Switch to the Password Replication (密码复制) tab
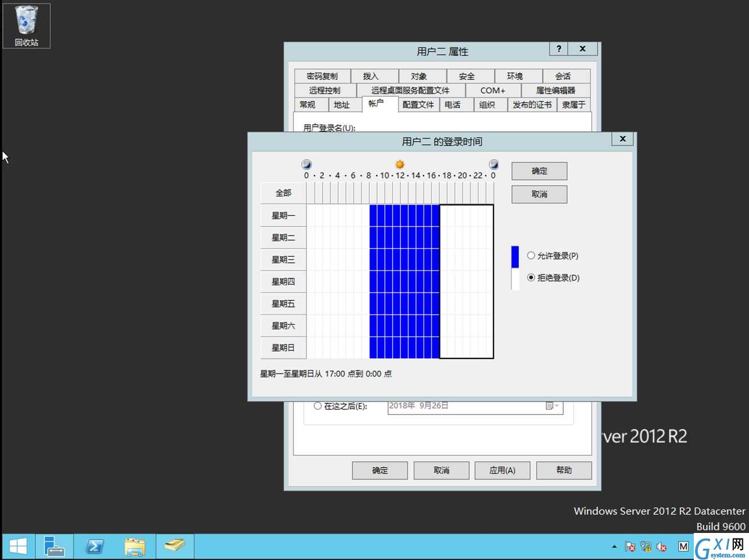 tap(322, 76)
